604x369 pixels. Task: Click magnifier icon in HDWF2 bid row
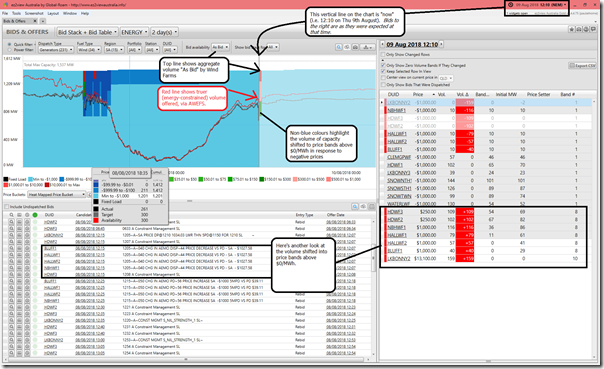12,222
